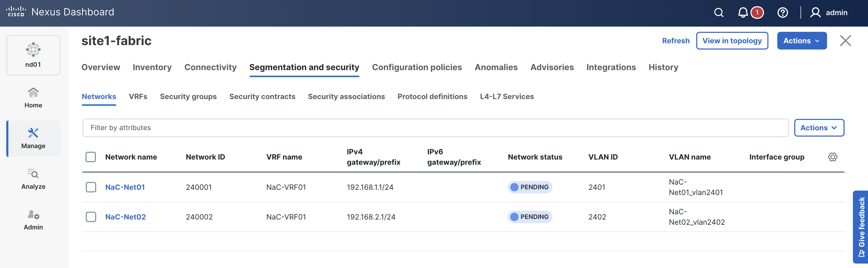Viewport: 868px width, 268px height.
Task: Open the help question mark icon
Action: 783,13
